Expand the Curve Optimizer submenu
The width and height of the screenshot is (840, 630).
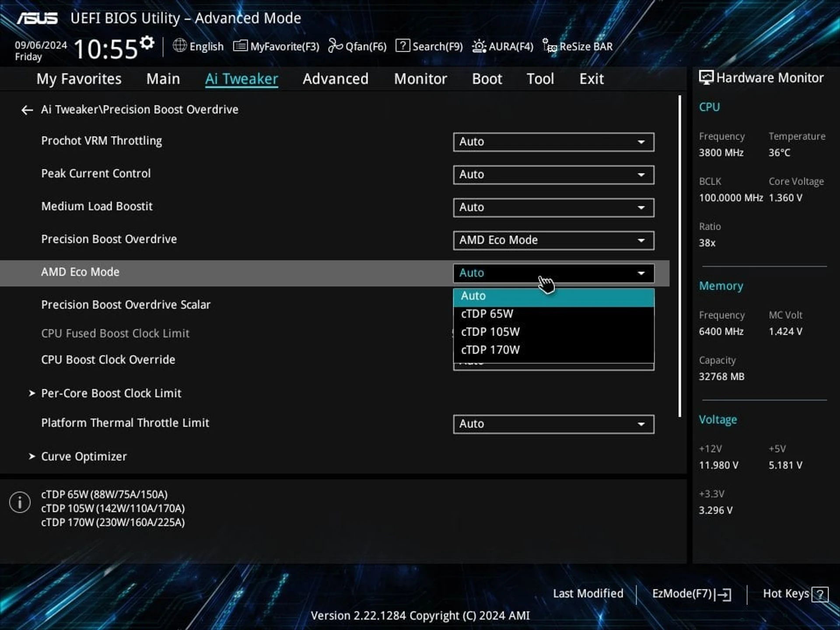coord(78,456)
